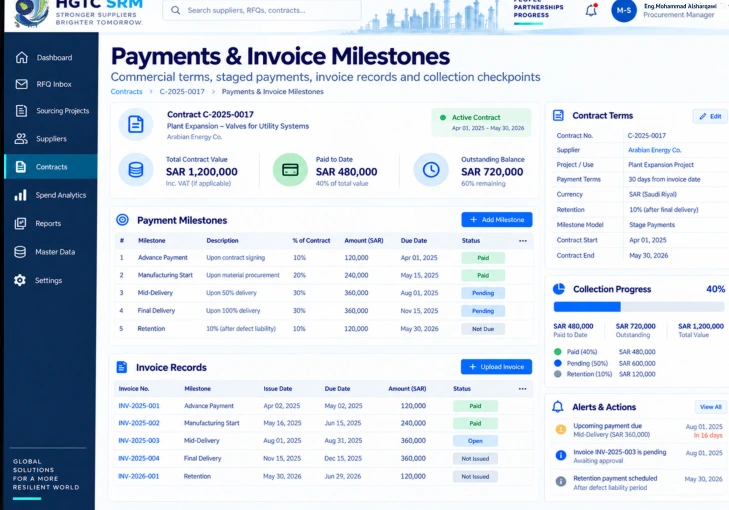The width and height of the screenshot is (729, 510).
Task: Click the Payment Milestones target icon
Action: pos(122,220)
